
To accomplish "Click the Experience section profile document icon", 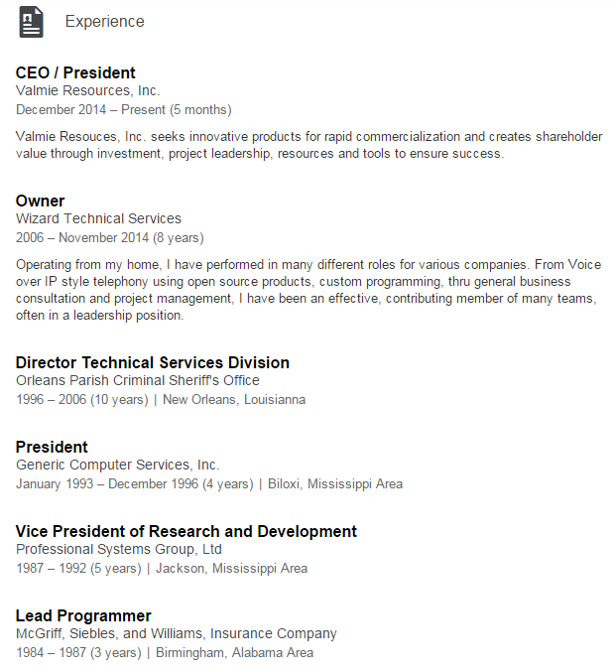I will (32, 22).
